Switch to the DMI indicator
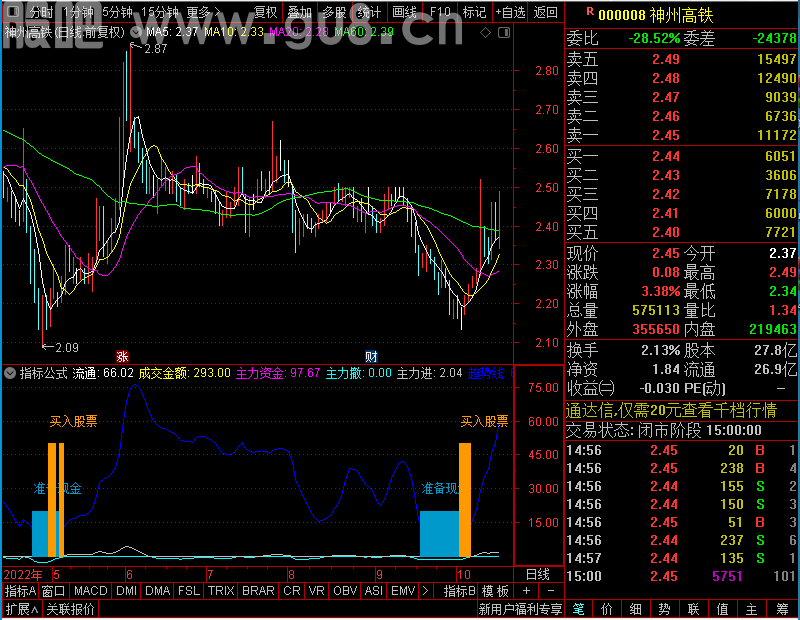This screenshot has width=800, height=620. (x=127, y=591)
